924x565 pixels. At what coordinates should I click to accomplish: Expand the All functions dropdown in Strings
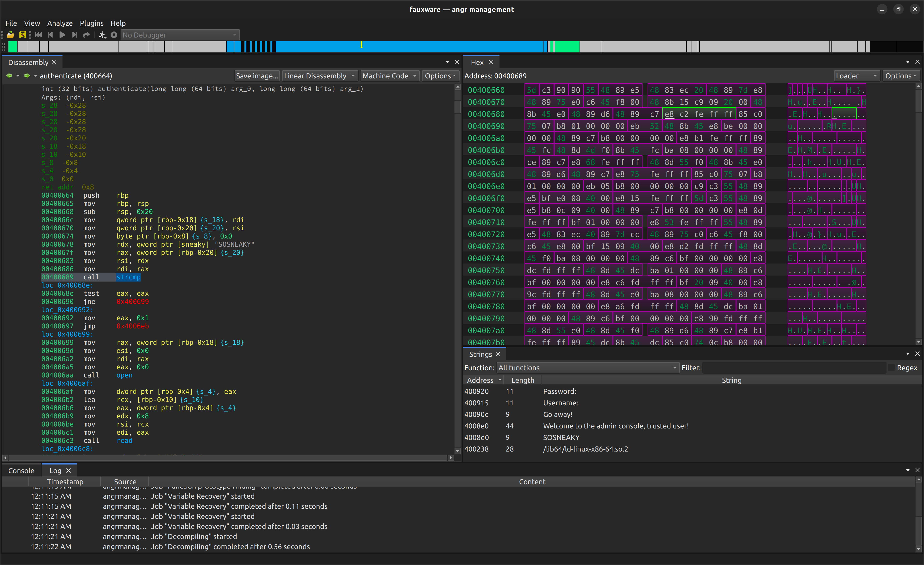(587, 368)
